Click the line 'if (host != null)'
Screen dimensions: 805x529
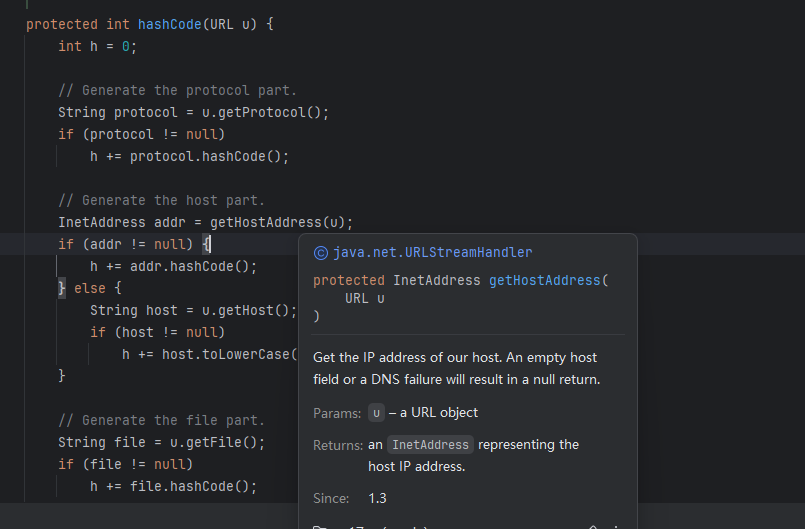tap(157, 333)
